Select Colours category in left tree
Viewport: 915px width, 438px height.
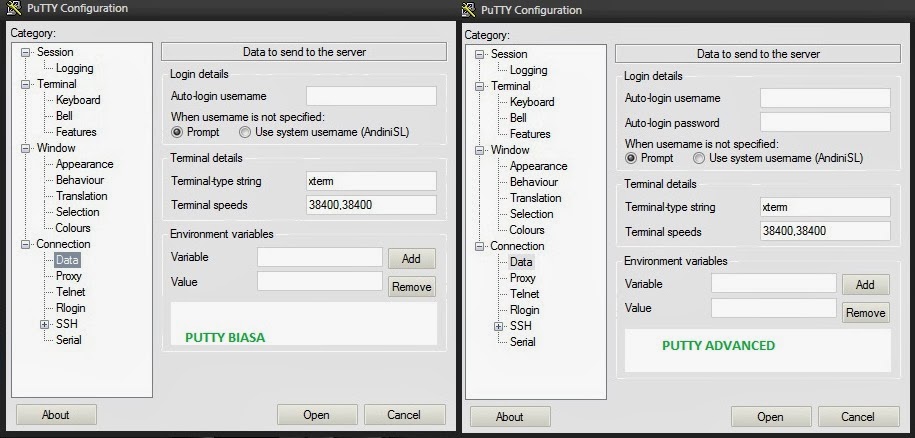point(73,228)
